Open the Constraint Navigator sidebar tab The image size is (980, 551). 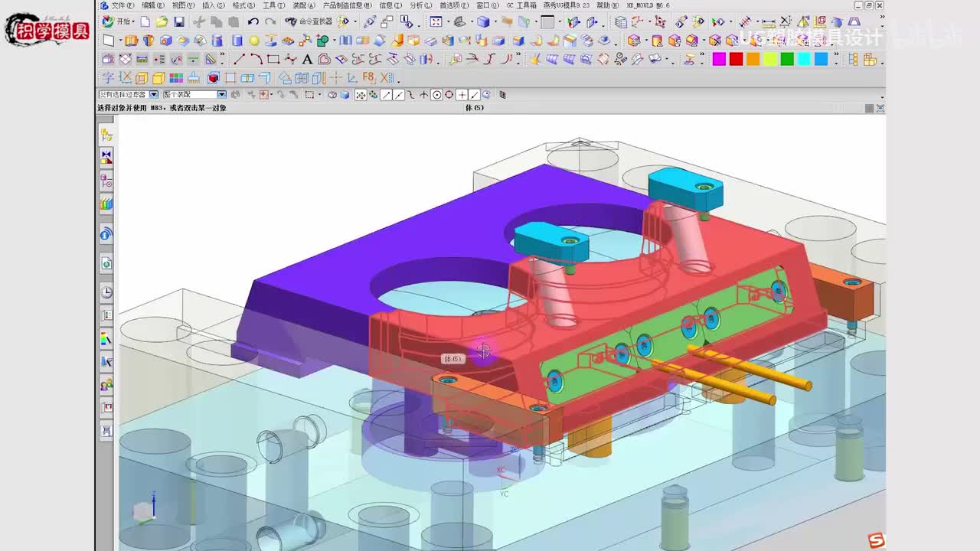(106, 158)
